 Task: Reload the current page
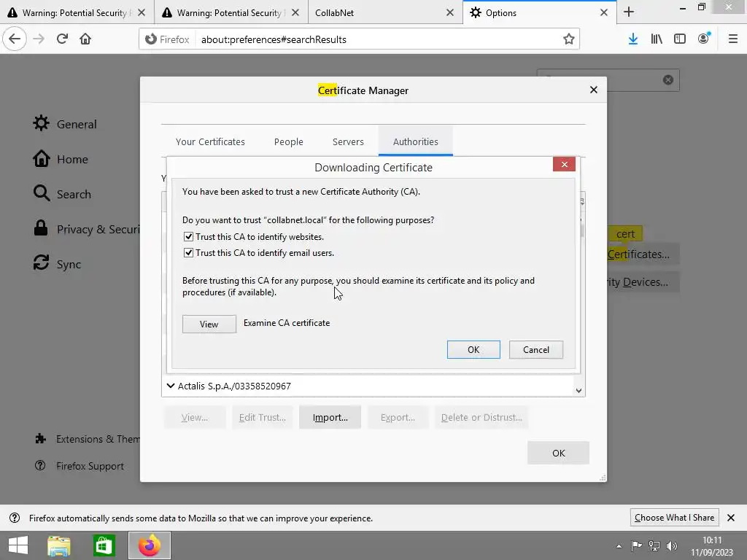(x=62, y=39)
